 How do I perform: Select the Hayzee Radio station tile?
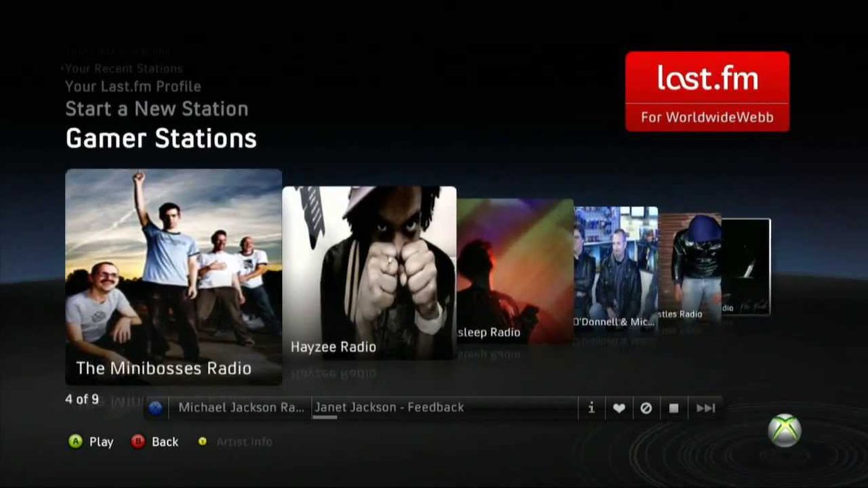[x=369, y=273]
